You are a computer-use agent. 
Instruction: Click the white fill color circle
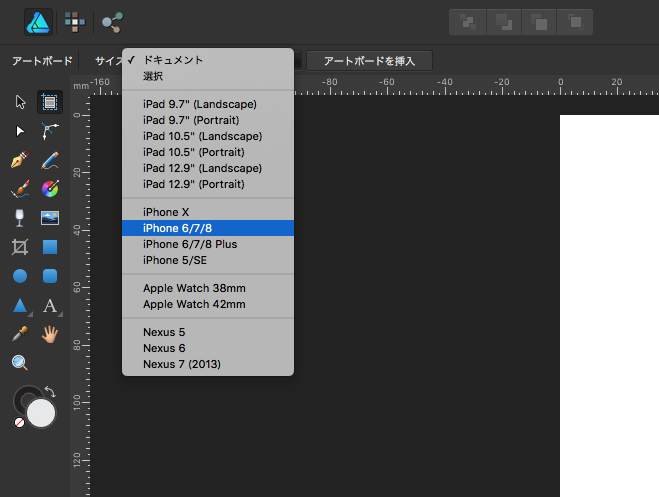[x=41, y=413]
